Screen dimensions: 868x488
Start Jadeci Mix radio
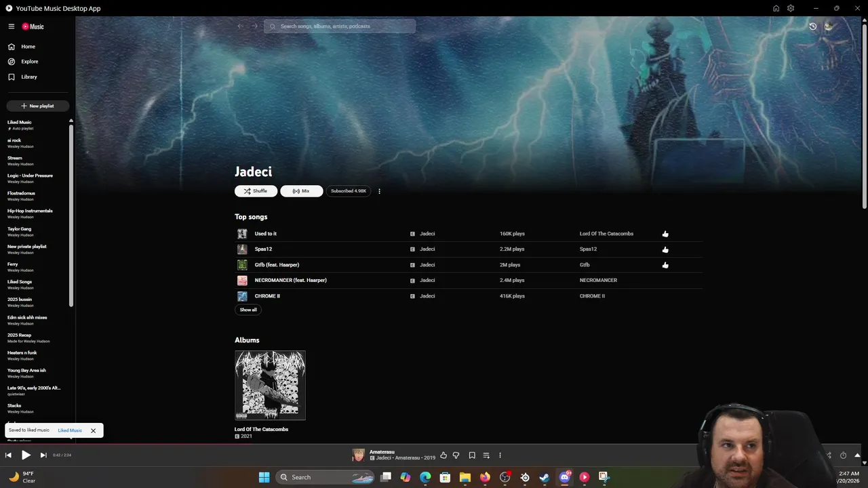click(x=301, y=191)
